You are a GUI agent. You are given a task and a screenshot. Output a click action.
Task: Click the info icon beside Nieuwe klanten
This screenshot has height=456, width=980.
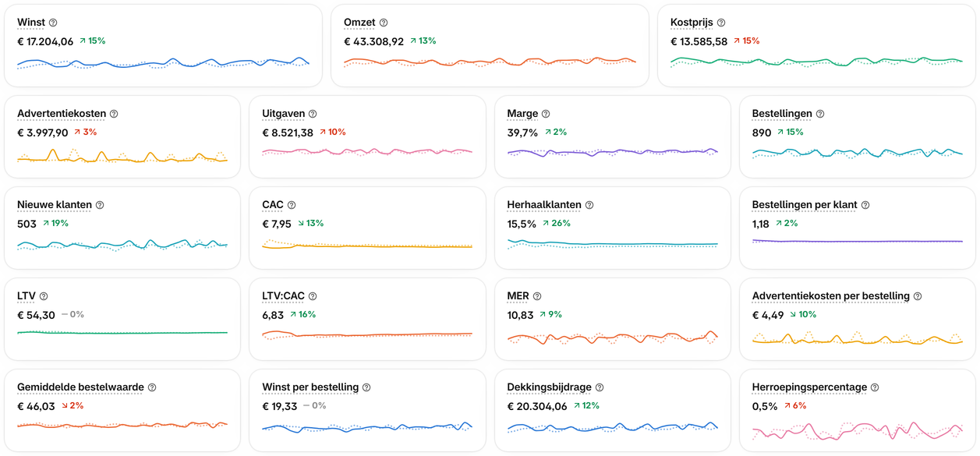coord(100,205)
